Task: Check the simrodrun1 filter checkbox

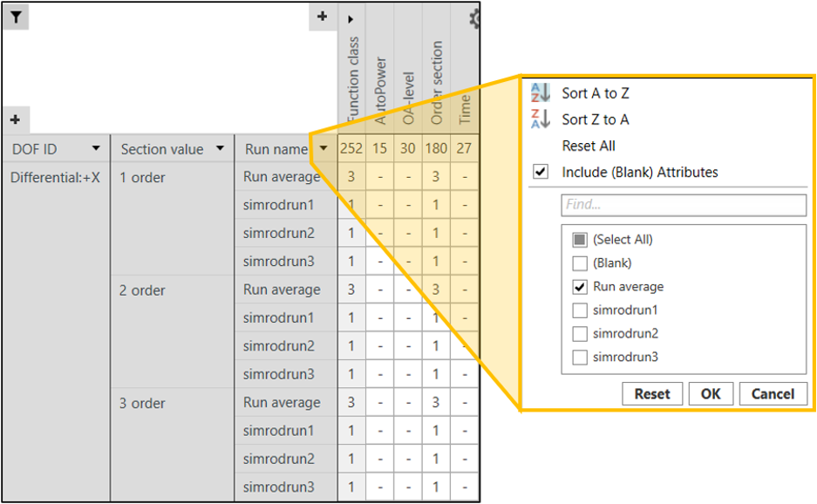Action: click(579, 310)
